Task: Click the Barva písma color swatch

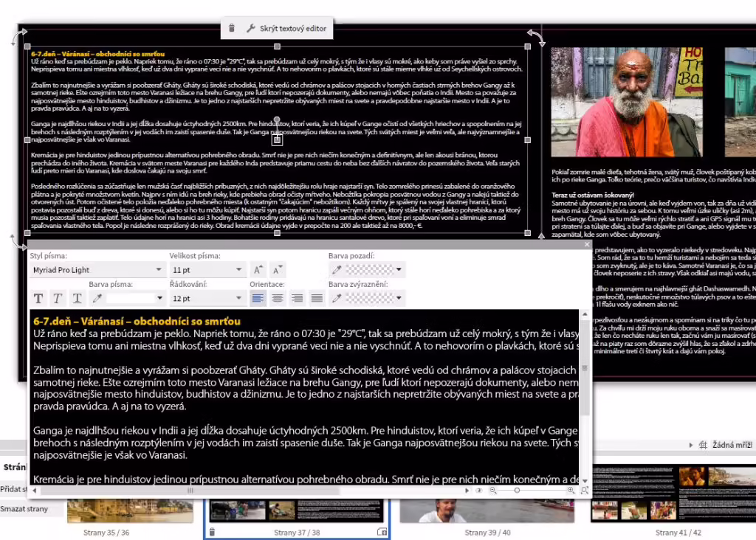Action: pos(130,299)
